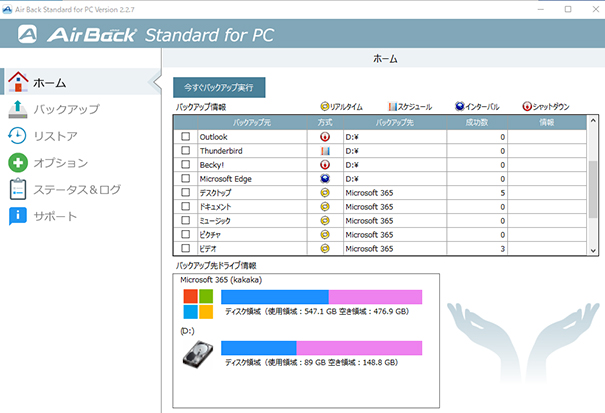Click the blue Support info icon
The image size is (605, 413).
(18, 216)
